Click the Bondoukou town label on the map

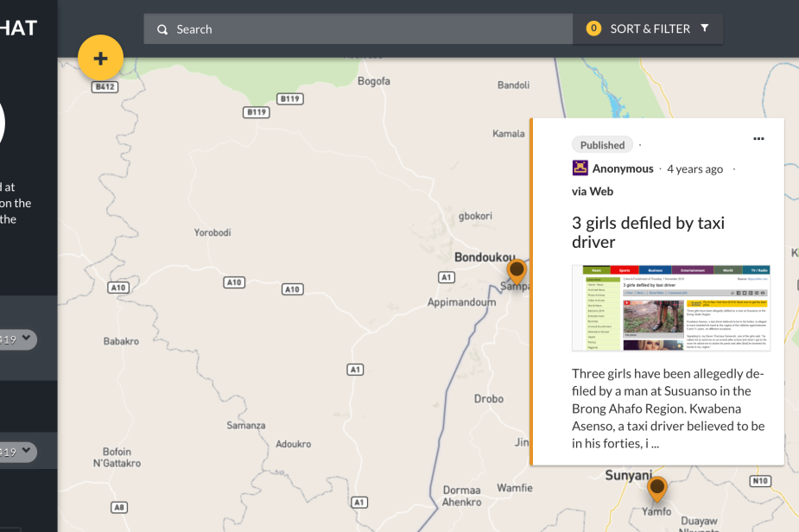pos(485,257)
